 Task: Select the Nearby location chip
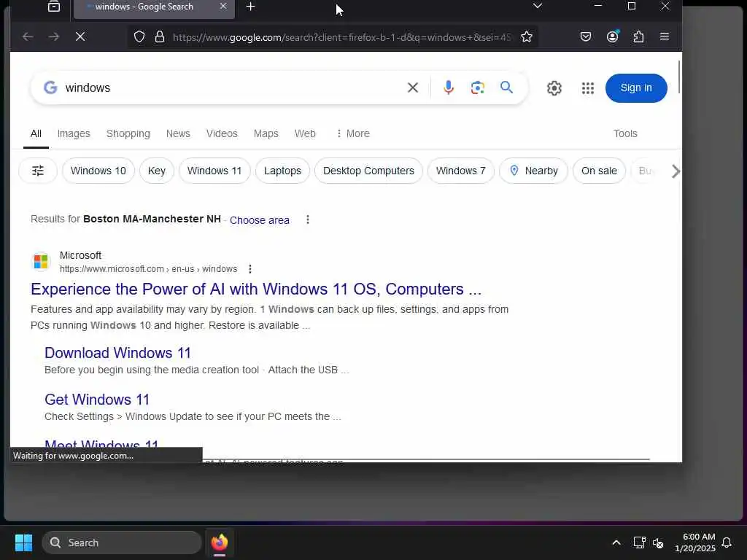(533, 171)
